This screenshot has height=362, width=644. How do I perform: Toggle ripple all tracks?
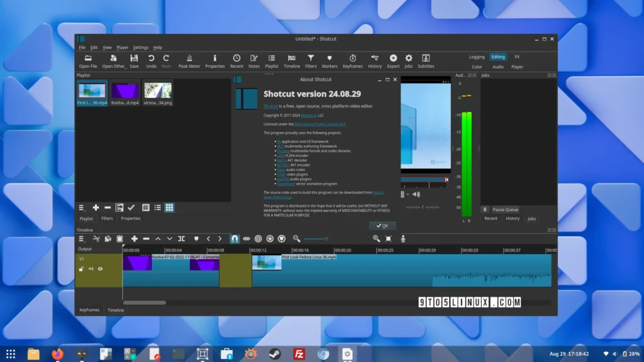pos(270,238)
